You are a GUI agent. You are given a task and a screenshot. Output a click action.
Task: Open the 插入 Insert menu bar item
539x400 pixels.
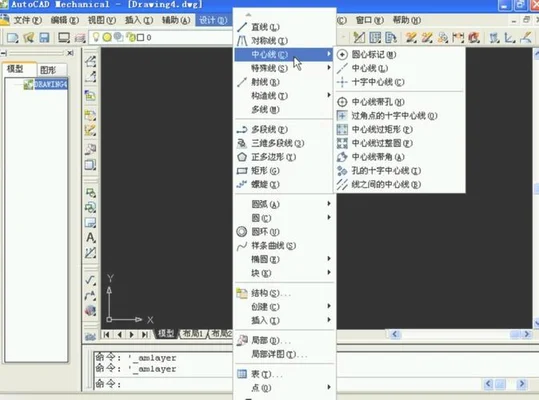click(139, 20)
